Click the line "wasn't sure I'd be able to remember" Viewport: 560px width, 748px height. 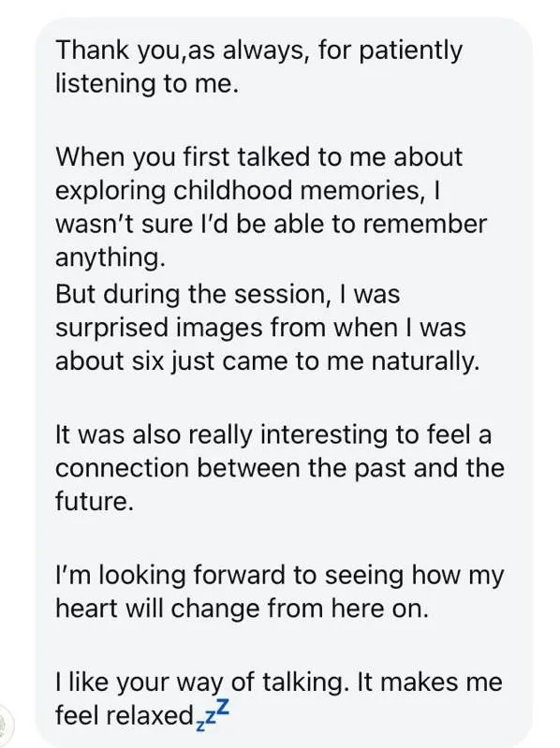pyautogui.click(x=271, y=224)
